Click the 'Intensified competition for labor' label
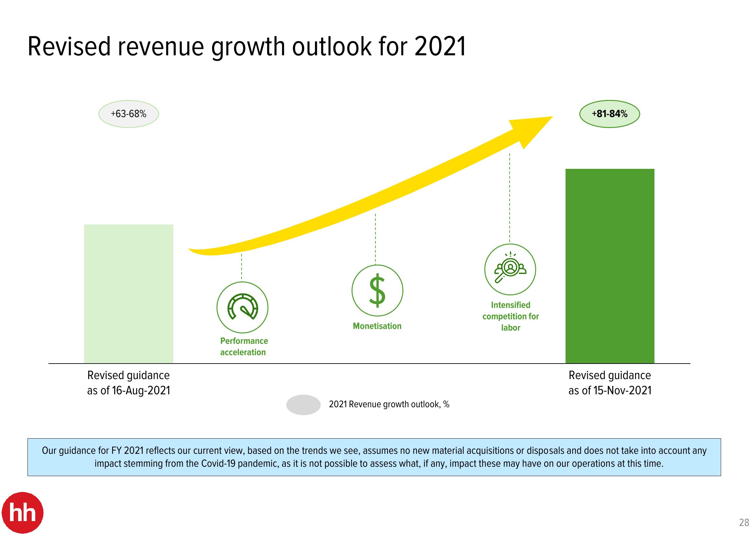756x535 pixels. 511,316
